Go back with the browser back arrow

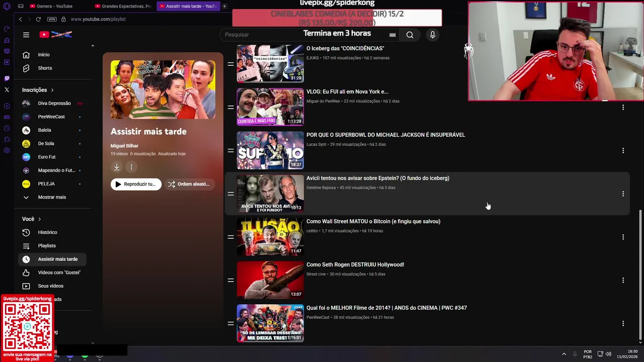coord(20,19)
